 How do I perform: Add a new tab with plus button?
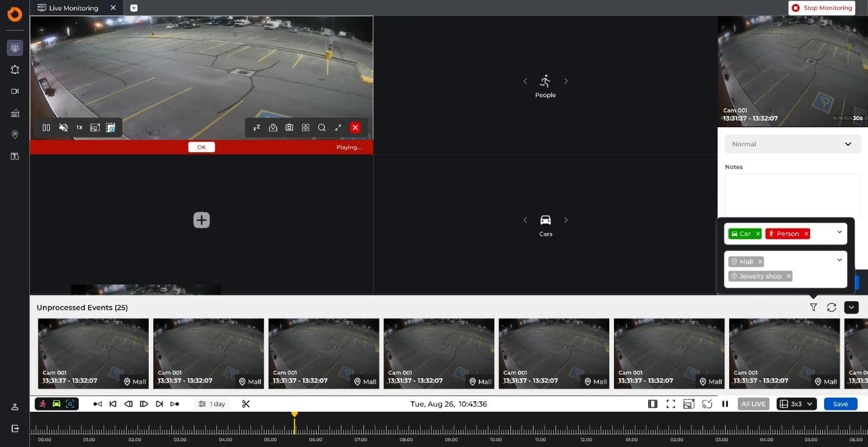coord(134,8)
